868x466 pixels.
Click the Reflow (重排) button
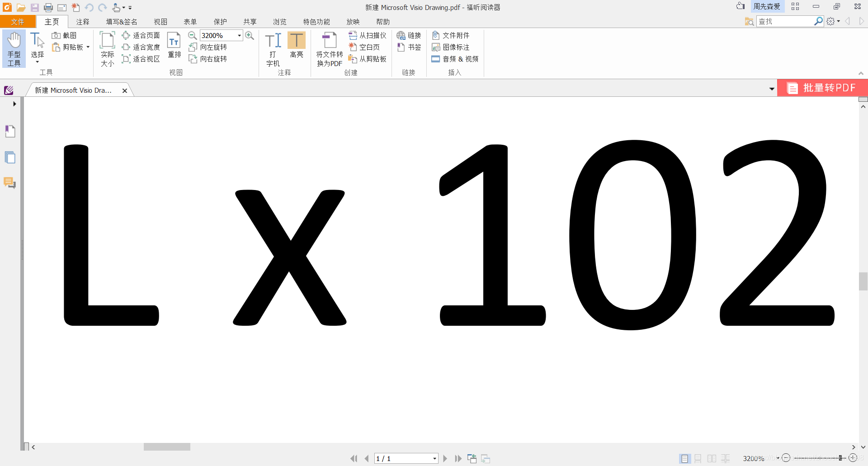174,45
